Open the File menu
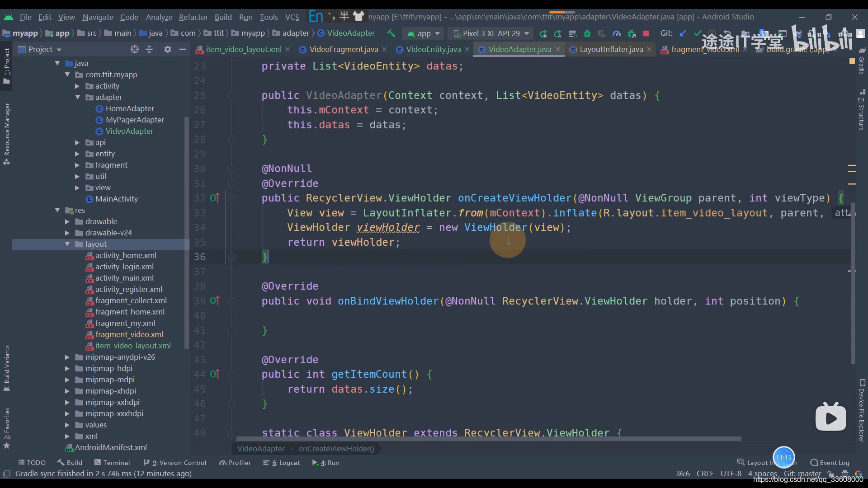The height and width of the screenshot is (488, 868). click(x=26, y=17)
